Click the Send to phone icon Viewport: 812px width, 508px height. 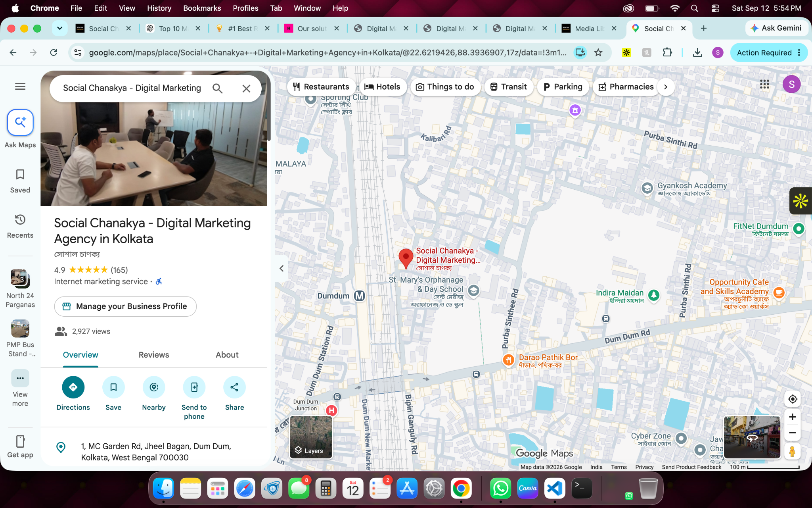tap(194, 387)
